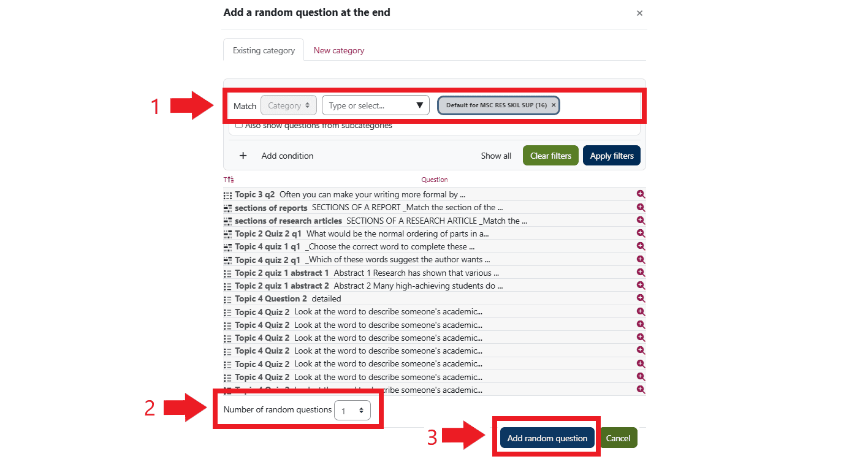
Task: Click the Add random question button
Action: (x=547, y=438)
